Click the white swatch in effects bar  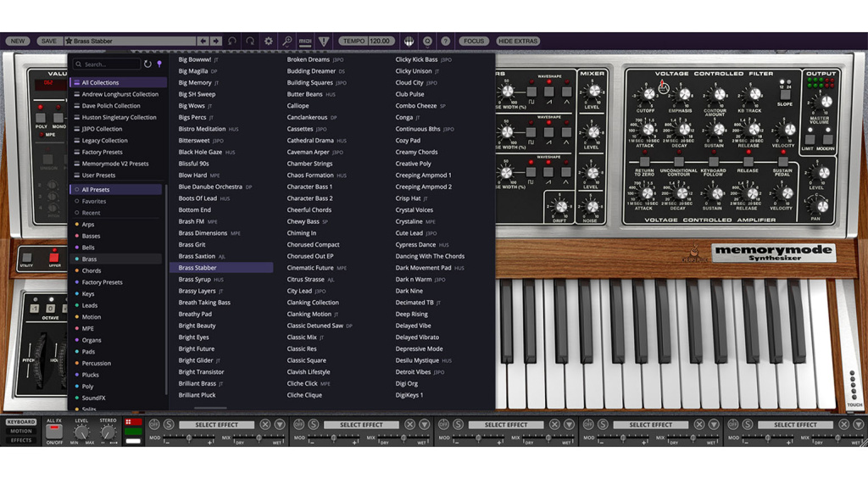click(133, 441)
